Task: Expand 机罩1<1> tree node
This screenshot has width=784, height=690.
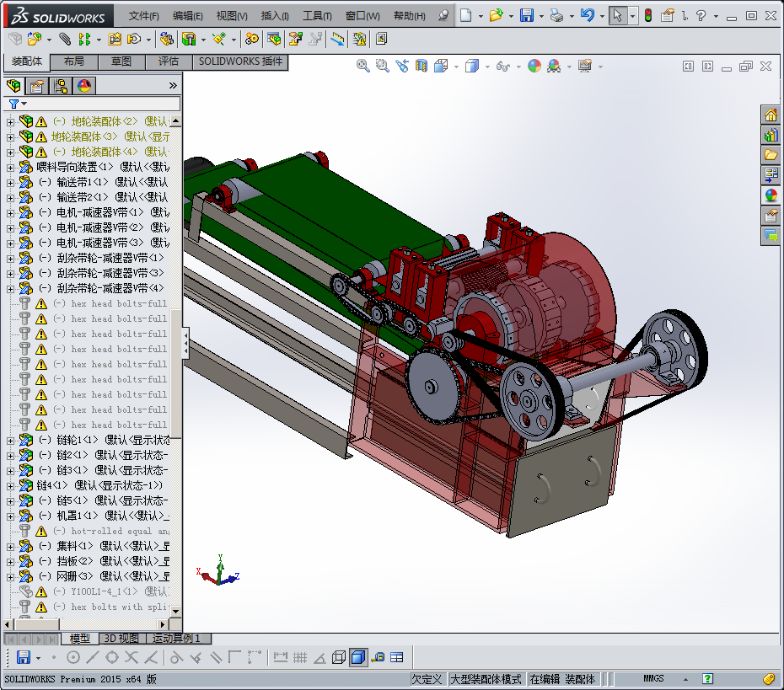Action: tap(10, 516)
